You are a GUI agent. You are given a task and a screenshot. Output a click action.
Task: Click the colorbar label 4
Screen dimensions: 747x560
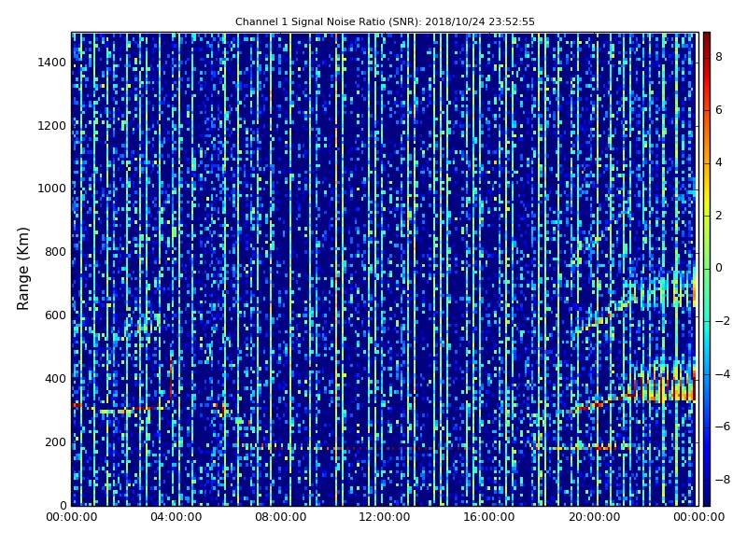tap(719, 162)
